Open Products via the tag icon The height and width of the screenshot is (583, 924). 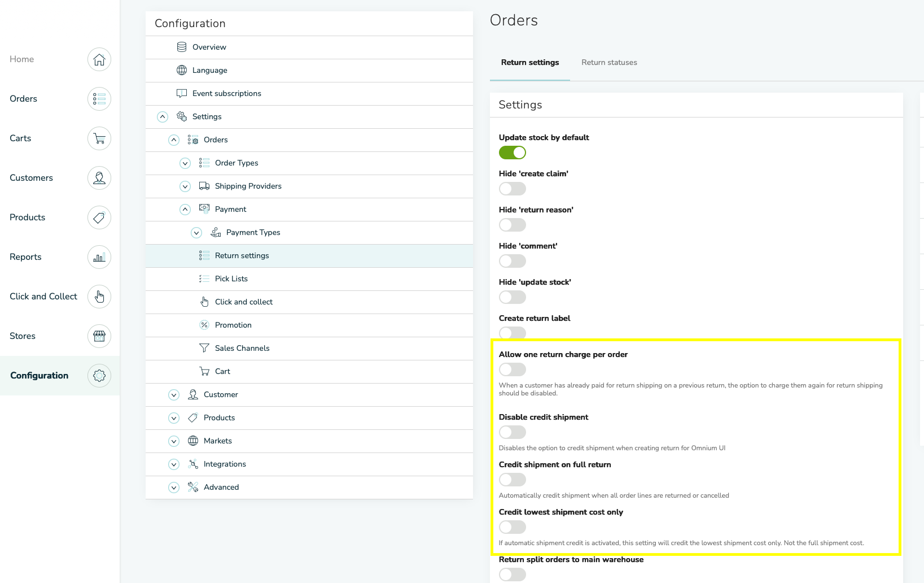click(x=99, y=217)
